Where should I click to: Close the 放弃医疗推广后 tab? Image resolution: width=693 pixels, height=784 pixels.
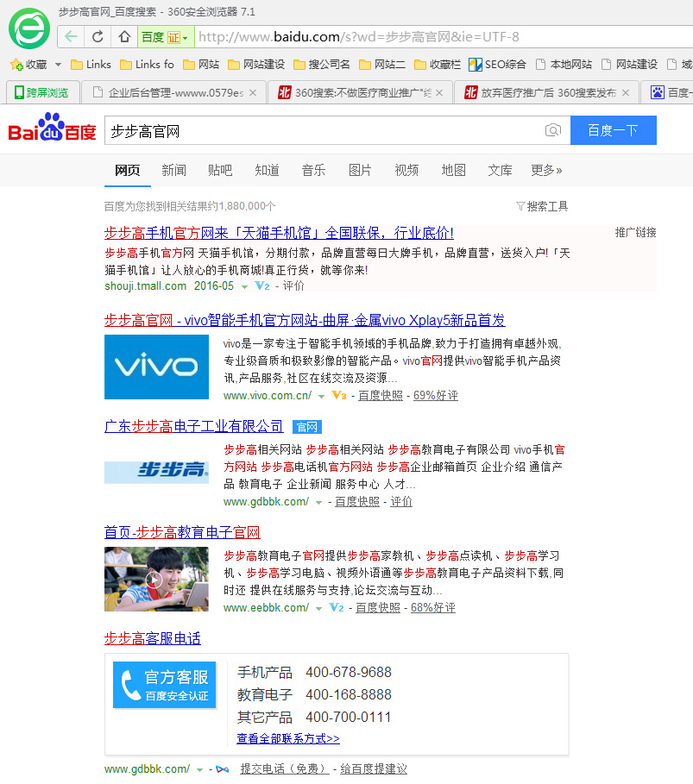(626, 92)
